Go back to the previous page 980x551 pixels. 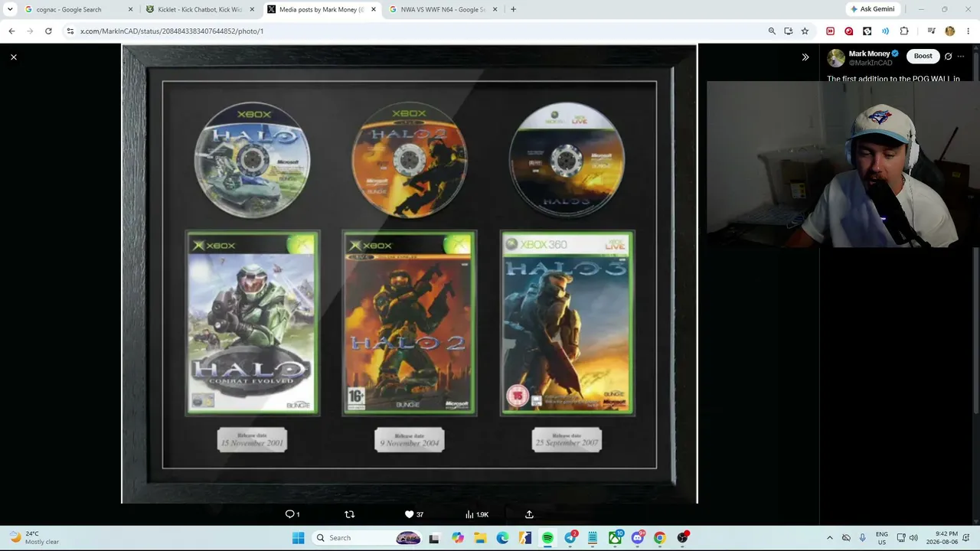click(x=11, y=31)
